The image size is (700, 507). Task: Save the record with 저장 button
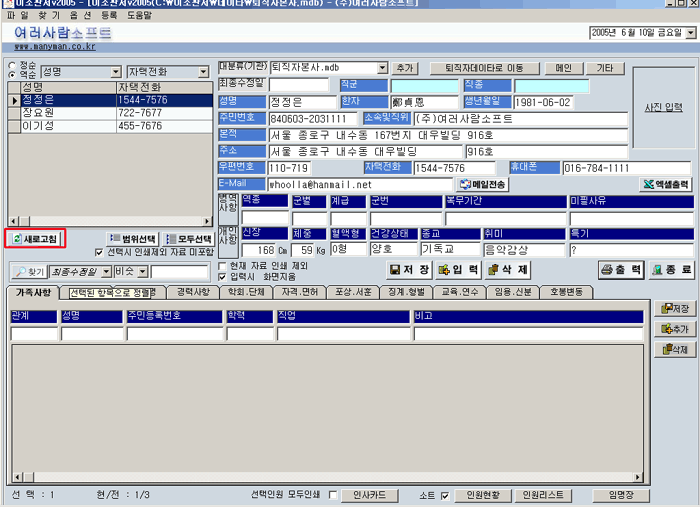click(409, 270)
